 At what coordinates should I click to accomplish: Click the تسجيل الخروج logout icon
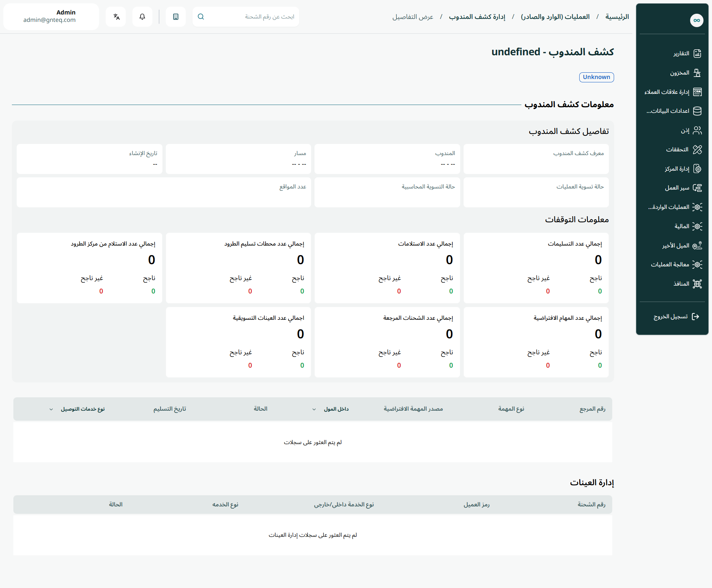pos(696,316)
